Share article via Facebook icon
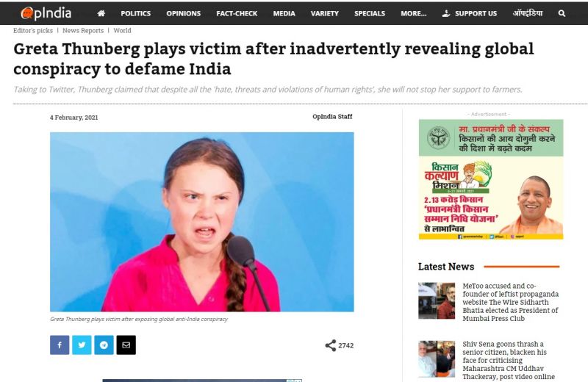 [60, 345]
